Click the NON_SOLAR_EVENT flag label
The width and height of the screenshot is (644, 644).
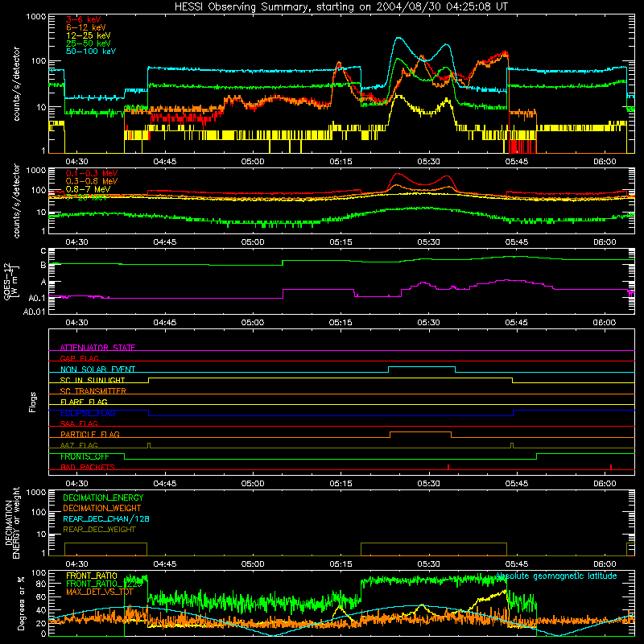pyautogui.click(x=97, y=369)
